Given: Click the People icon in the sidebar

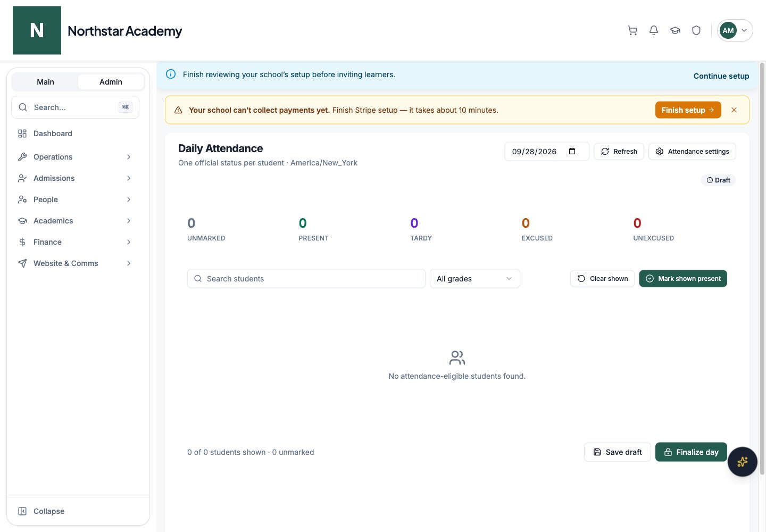Looking at the screenshot, I should click(x=22, y=199).
